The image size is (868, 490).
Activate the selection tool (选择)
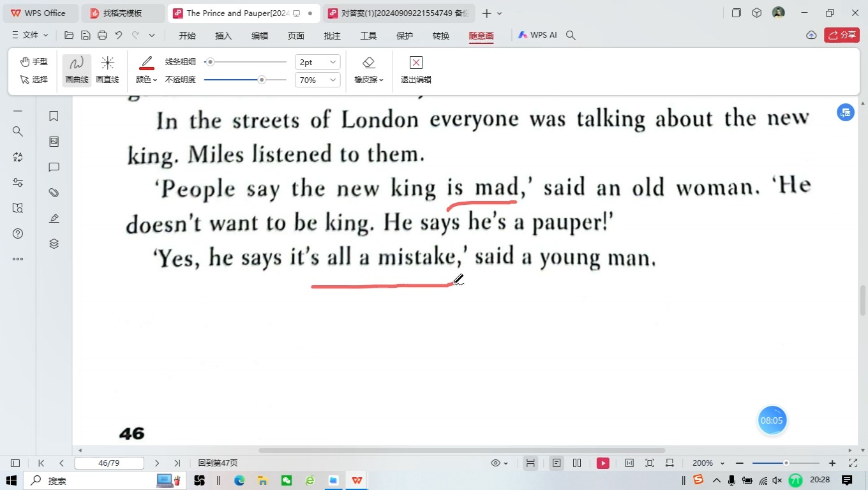[34, 80]
